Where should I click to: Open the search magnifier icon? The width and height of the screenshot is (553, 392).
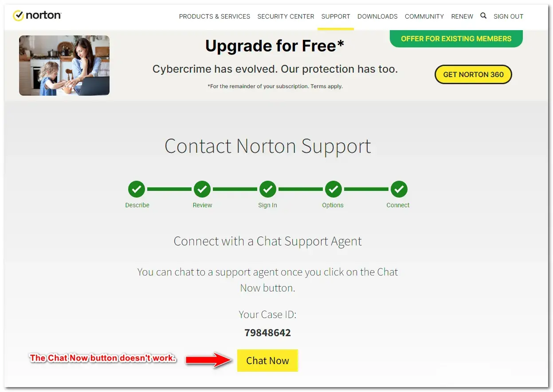[x=483, y=16]
